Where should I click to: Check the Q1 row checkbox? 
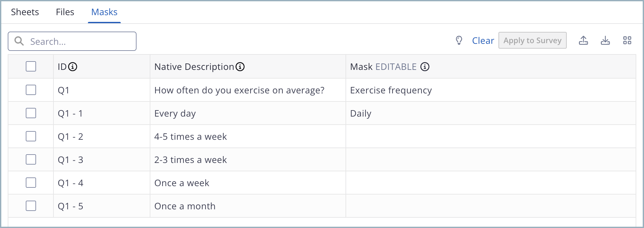[x=31, y=90]
